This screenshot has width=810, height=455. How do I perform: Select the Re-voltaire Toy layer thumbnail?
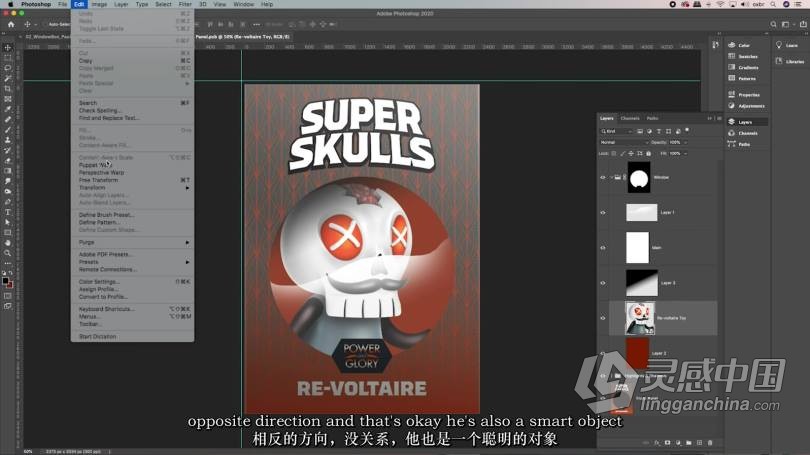(640, 318)
